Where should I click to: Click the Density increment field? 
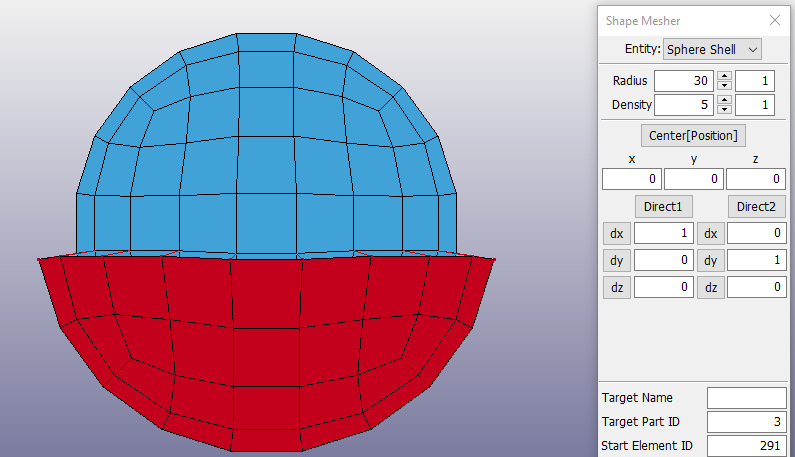754,104
